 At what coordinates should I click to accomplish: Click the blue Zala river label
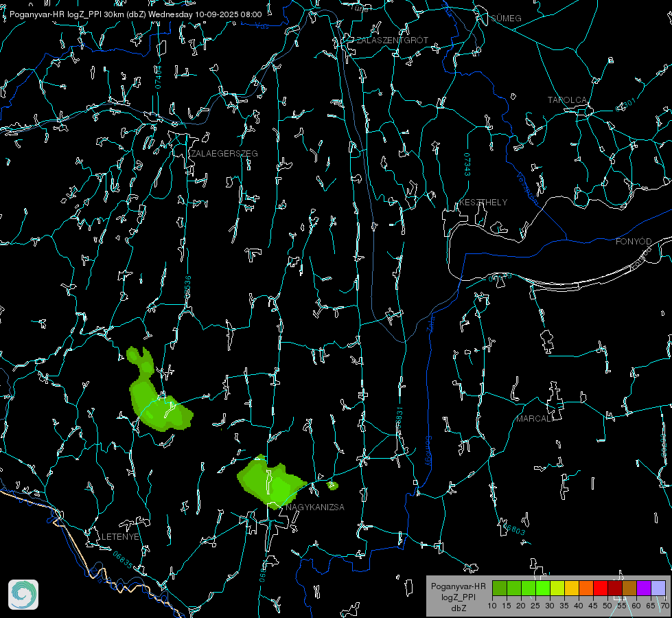point(430,323)
